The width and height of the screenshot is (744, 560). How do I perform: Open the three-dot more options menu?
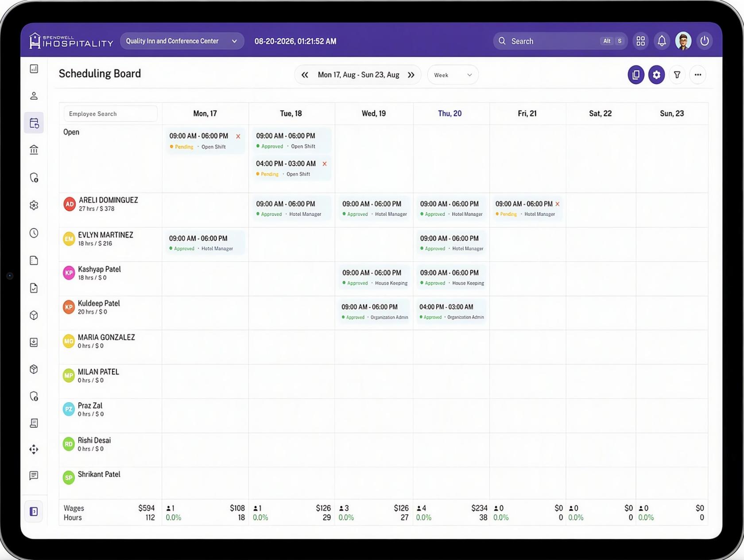click(698, 75)
